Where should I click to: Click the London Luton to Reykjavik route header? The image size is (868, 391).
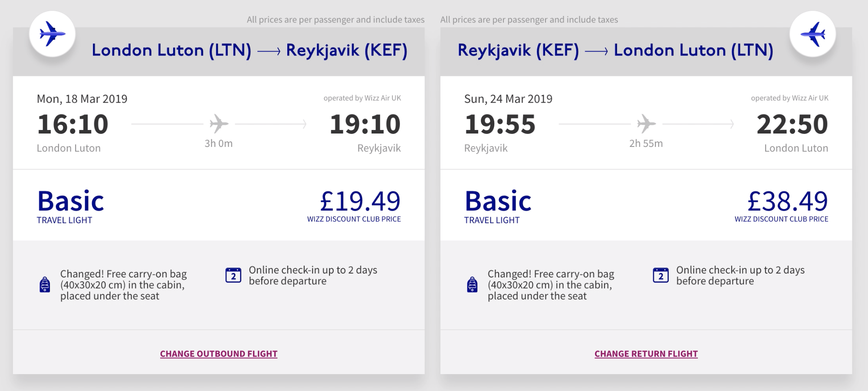pos(250,50)
